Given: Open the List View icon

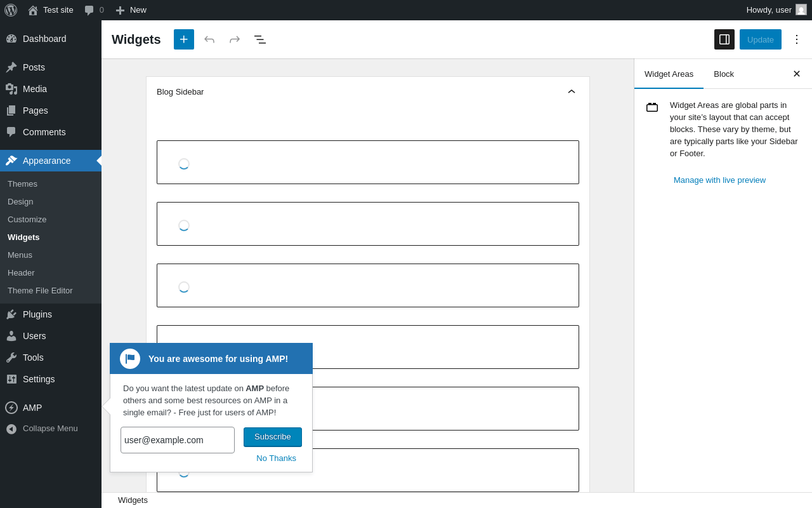Looking at the screenshot, I should tap(260, 39).
